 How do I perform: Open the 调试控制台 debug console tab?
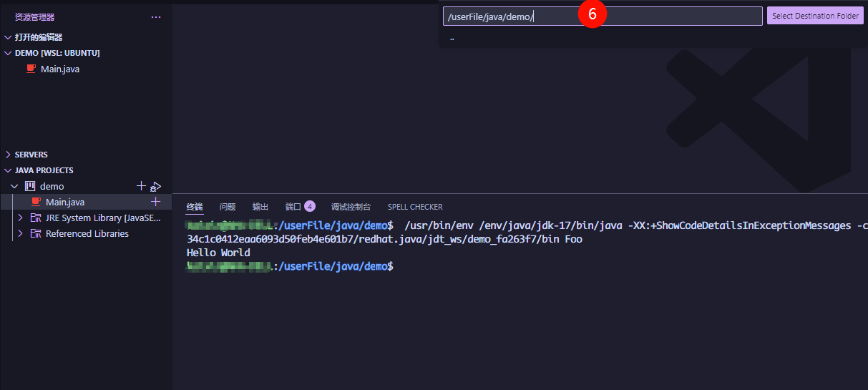(x=351, y=207)
